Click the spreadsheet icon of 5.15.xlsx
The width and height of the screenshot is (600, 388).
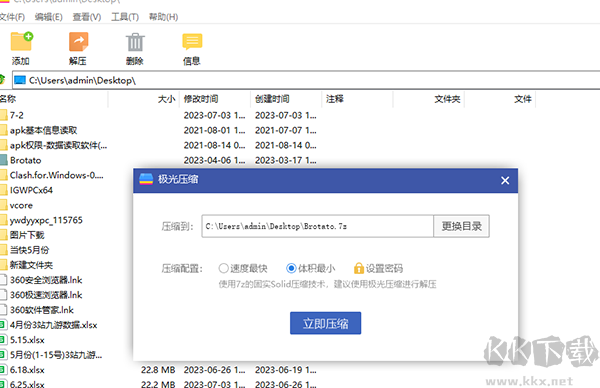3,340
